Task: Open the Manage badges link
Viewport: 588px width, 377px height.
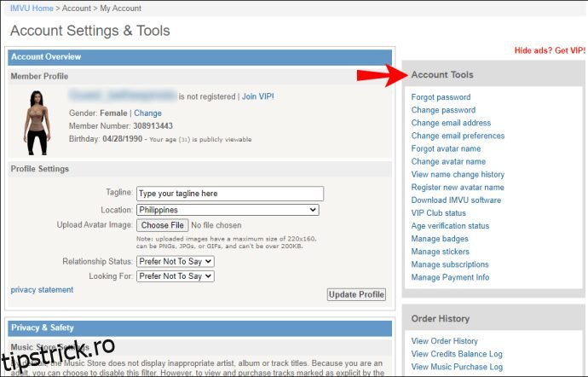Action: [440, 239]
